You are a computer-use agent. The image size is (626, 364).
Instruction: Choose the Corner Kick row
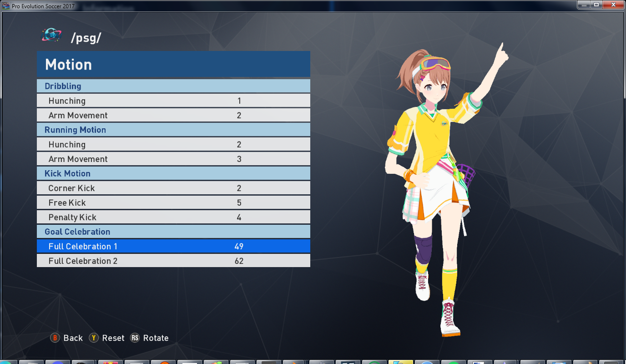pyautogui.click(x=173, y=188)
